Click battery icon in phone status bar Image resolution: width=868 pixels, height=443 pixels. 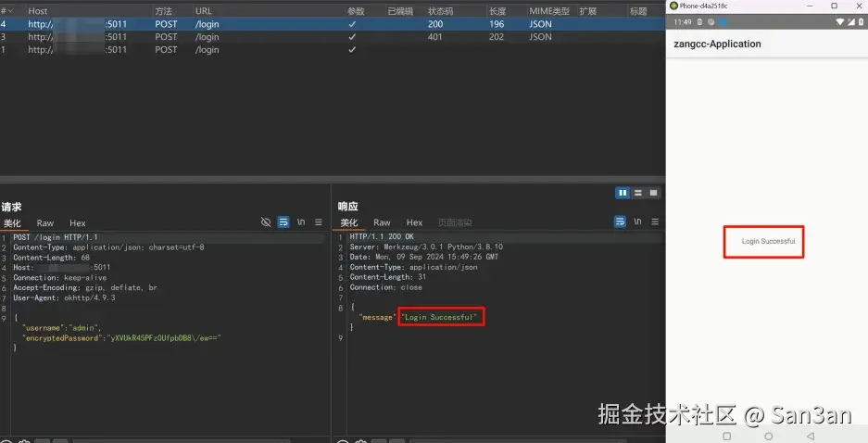pos(862,21)
